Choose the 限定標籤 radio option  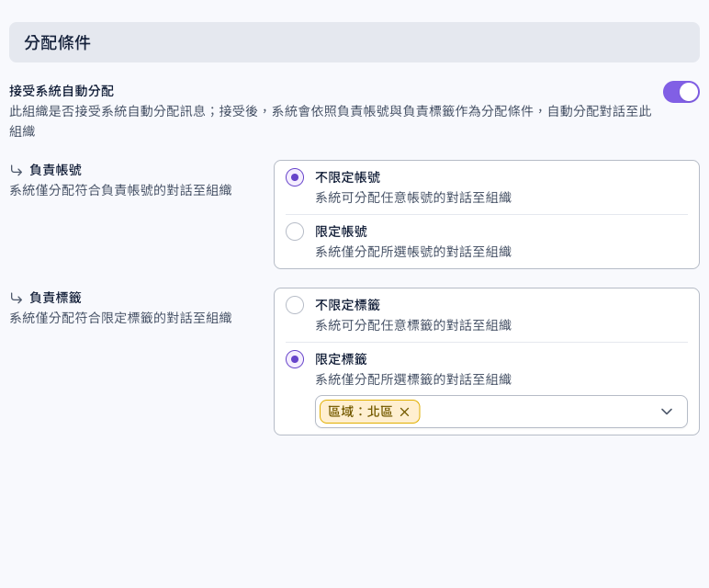point(295,359)
